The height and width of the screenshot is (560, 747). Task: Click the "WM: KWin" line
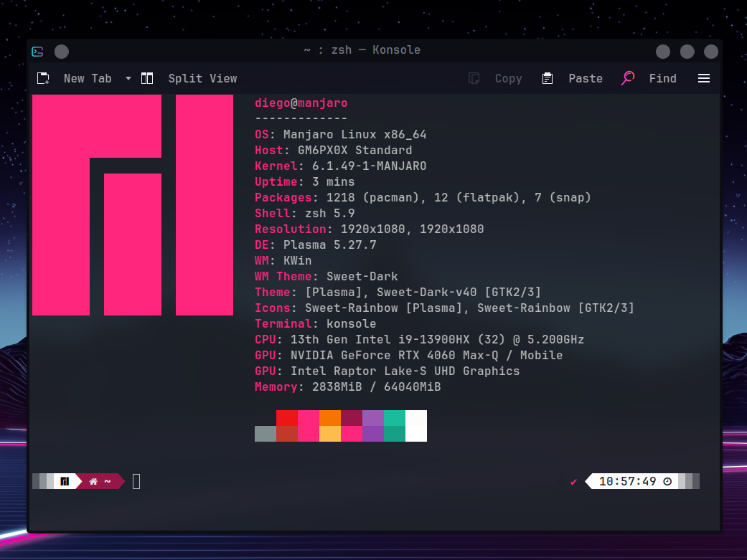[x=283, y=260]
